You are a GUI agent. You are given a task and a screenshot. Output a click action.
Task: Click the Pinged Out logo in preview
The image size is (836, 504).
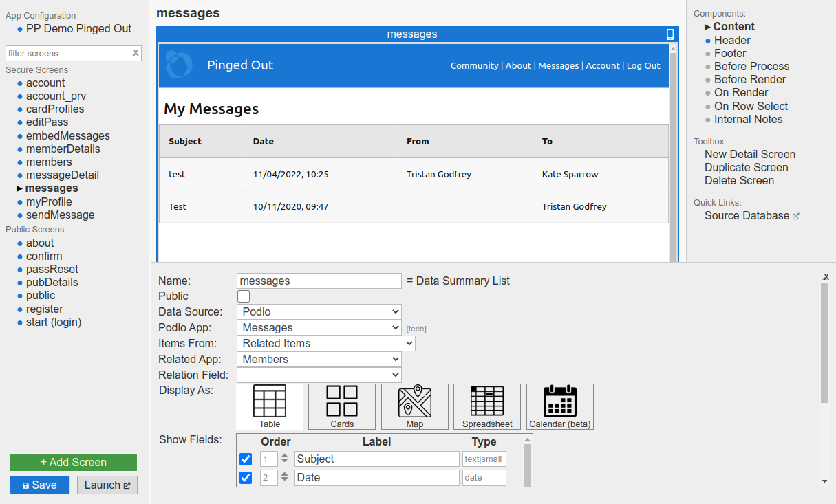[x=180, y=65]
